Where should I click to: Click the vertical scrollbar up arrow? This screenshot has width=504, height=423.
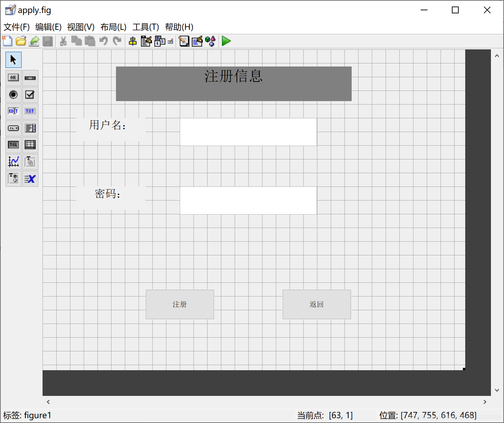pos(497,56)
